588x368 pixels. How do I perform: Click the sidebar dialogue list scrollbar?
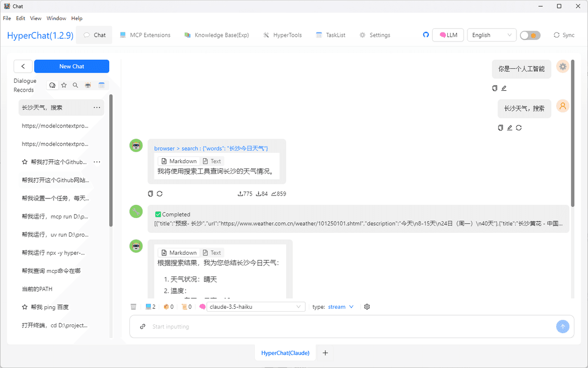111,160
